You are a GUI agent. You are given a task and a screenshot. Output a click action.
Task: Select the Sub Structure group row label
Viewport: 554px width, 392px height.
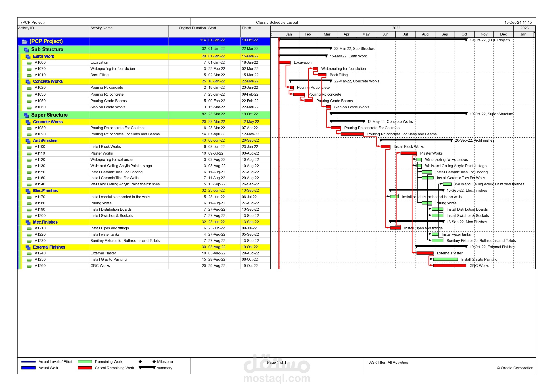click(47, 50)
